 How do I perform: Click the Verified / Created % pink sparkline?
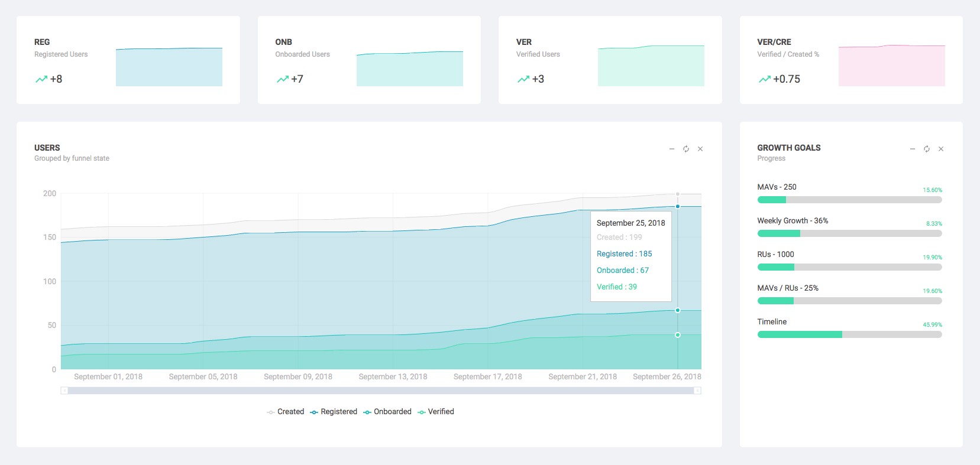pyautogui.click(x=891, y=66)
